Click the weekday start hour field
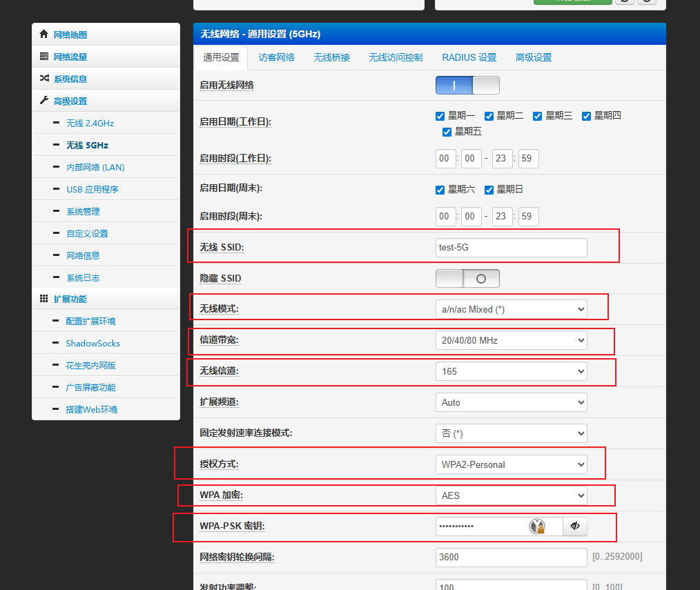Screen dimensions: 700x590 [445, 159]
